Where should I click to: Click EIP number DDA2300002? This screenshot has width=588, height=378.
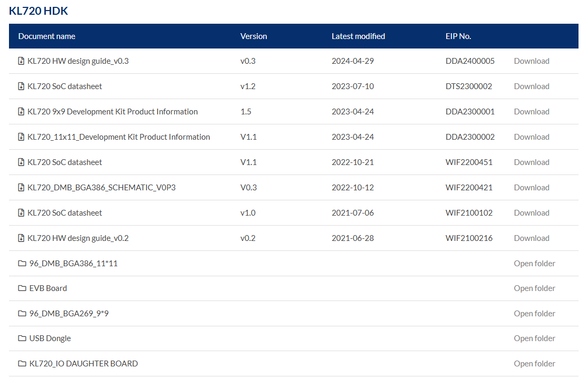pos(470,137)
